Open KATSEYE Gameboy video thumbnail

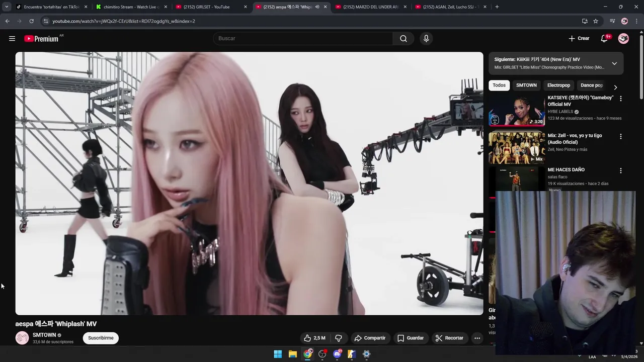pyautogui.click(x=517, y=110)
